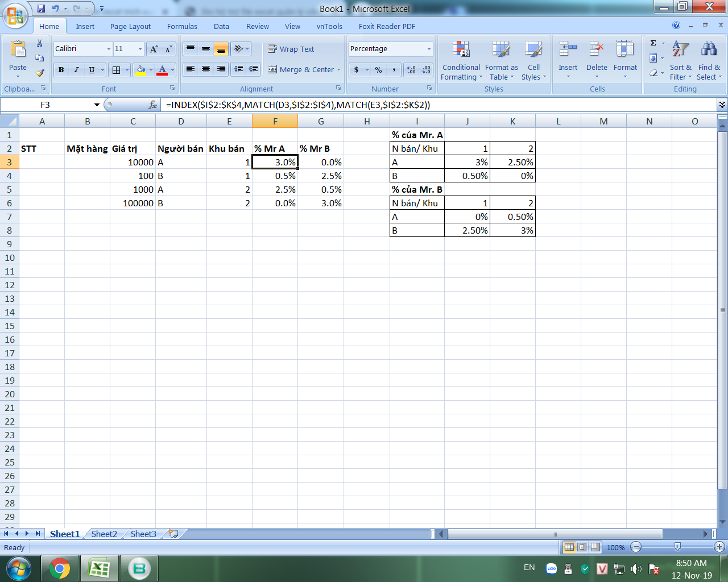The width and height of the screenshot is (728, 582).
Task: Decrease decimal places
Action: coord(426,70)
